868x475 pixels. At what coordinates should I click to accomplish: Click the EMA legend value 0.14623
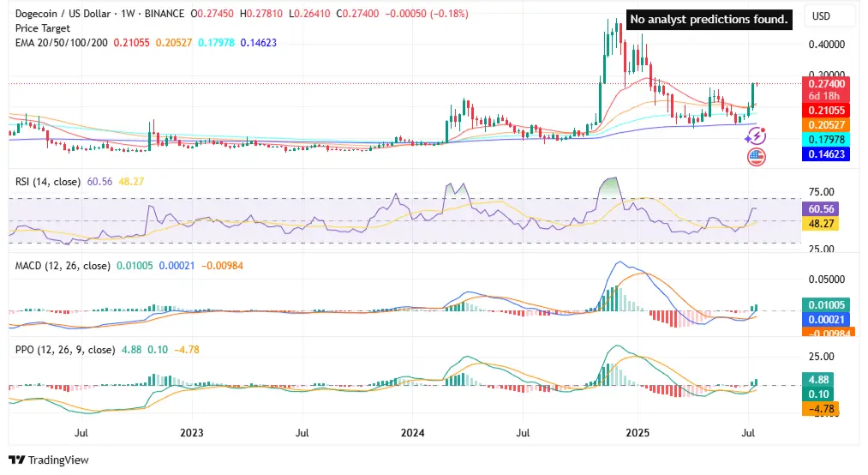(258, 43)
